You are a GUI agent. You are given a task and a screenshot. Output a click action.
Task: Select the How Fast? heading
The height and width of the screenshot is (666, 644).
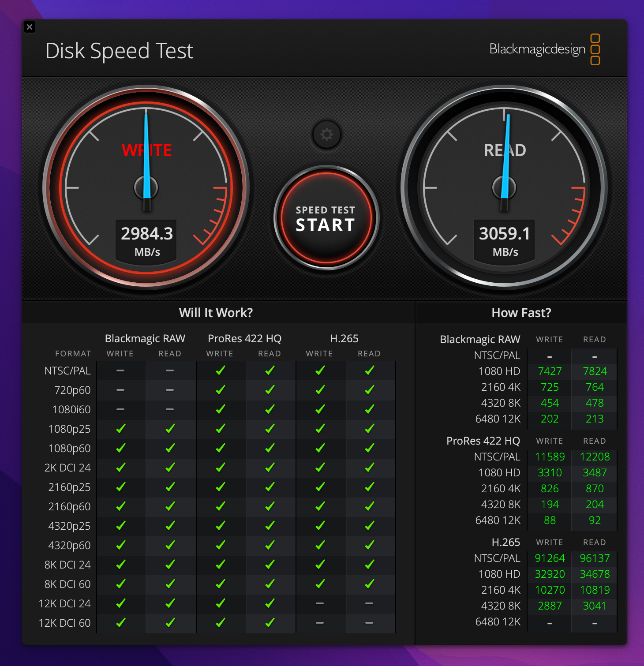(521, 313)
